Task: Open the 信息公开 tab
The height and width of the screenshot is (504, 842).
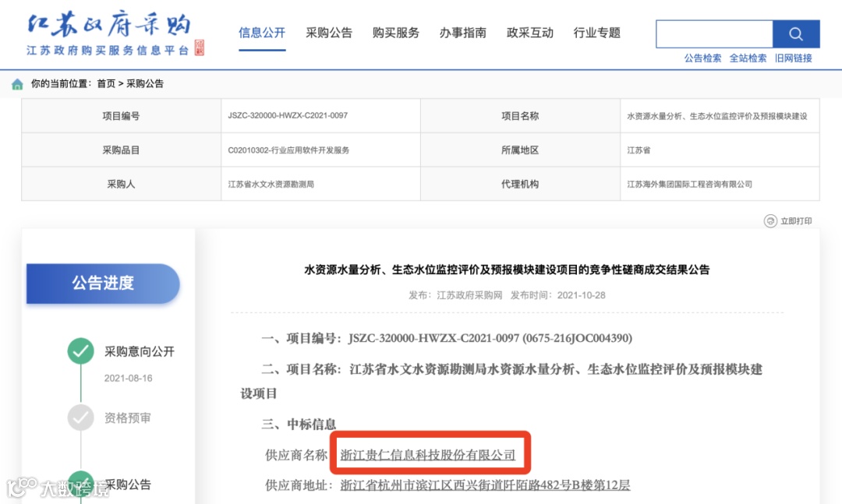Action: (x=262, y=33)
